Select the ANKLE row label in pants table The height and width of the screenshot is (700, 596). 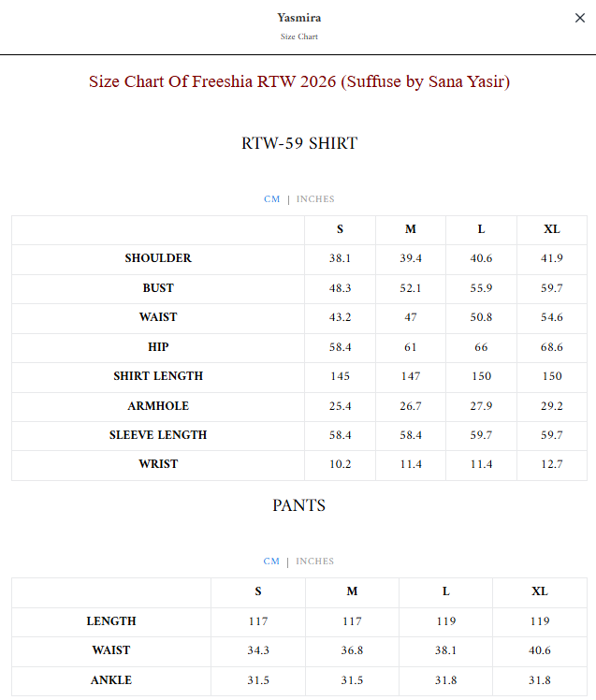[111, 680]
